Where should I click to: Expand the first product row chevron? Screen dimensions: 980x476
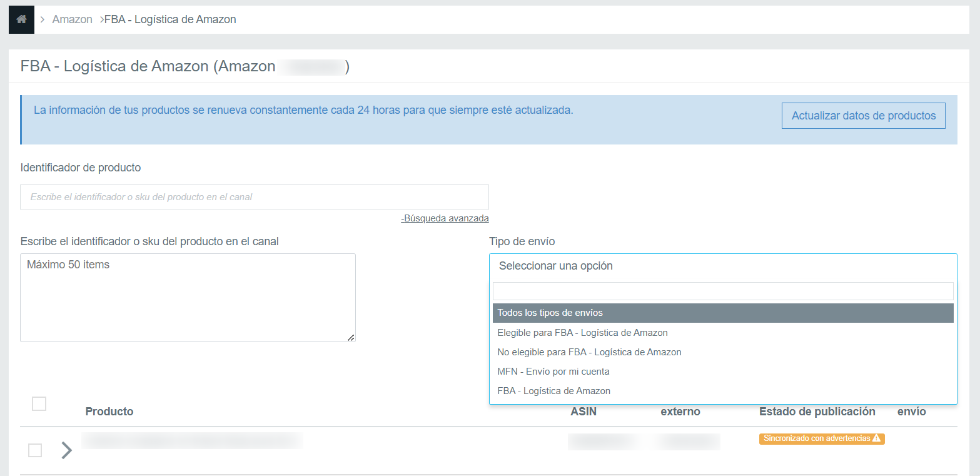66,450
